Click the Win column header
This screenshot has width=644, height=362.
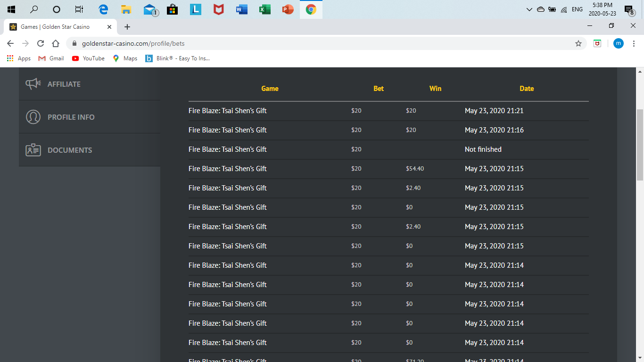tap(435, 89)
